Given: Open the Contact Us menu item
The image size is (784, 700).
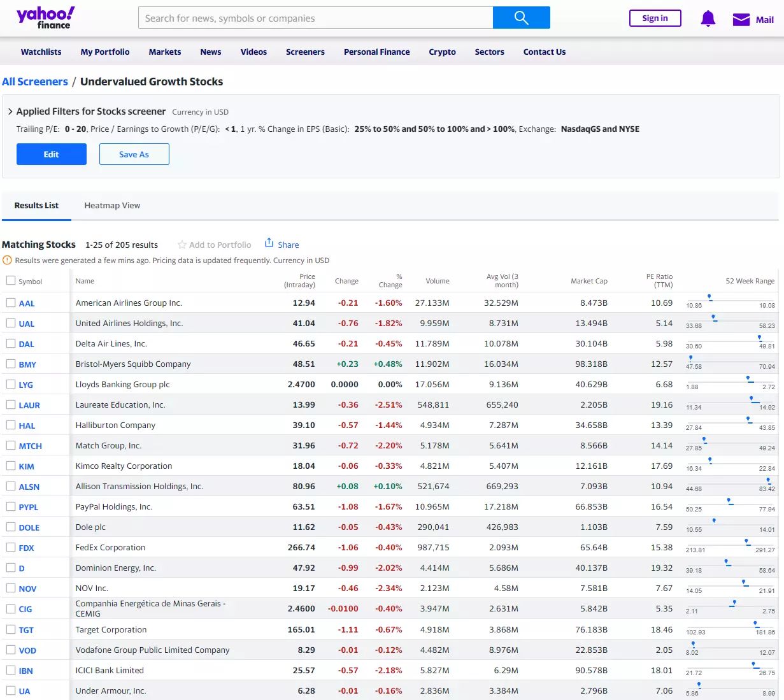Looking at the screenshot, I should click(x=545, y=52).
